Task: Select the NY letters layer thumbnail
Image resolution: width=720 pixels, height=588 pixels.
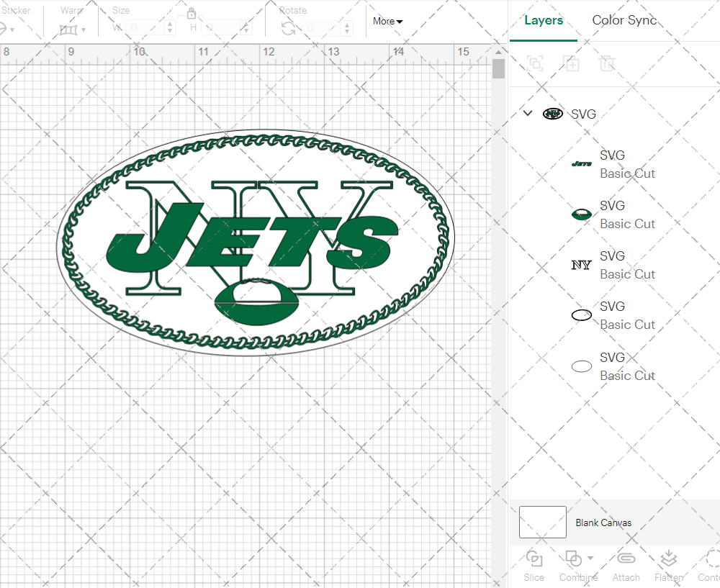Action: pyautogui.click(x=581, y=265)
